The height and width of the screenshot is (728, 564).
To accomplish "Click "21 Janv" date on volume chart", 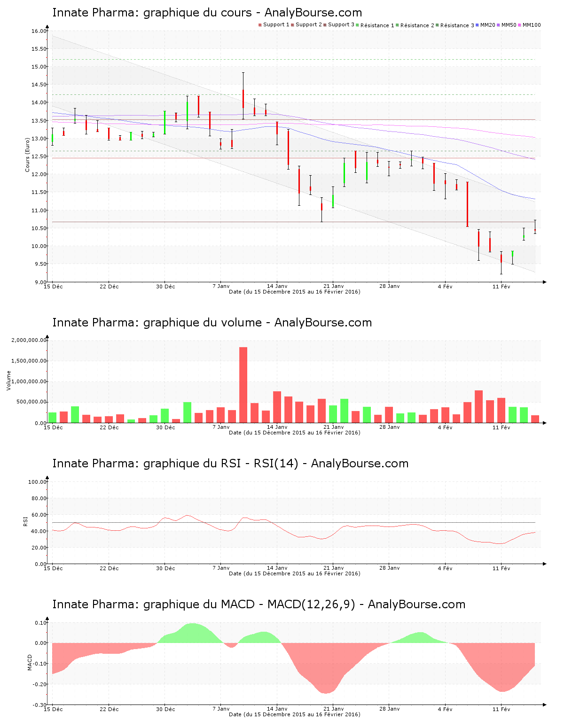I will point(333,427).
